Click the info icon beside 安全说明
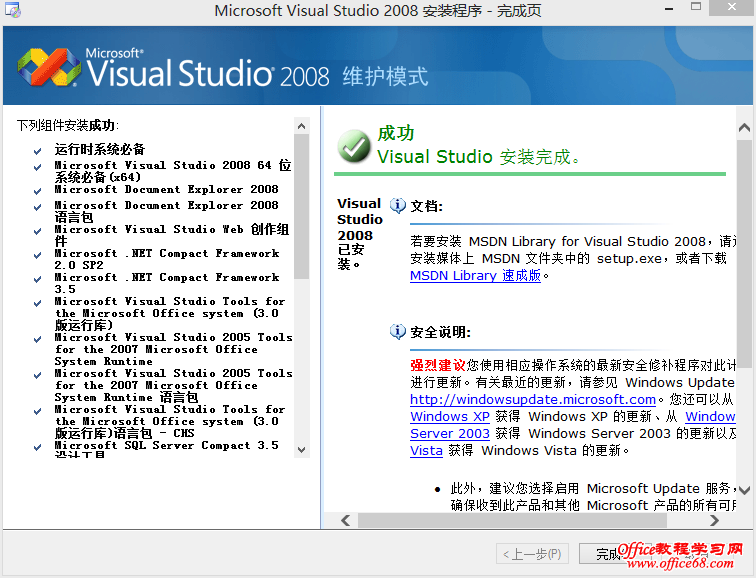 pyautogui.click(x=398, y=331)
